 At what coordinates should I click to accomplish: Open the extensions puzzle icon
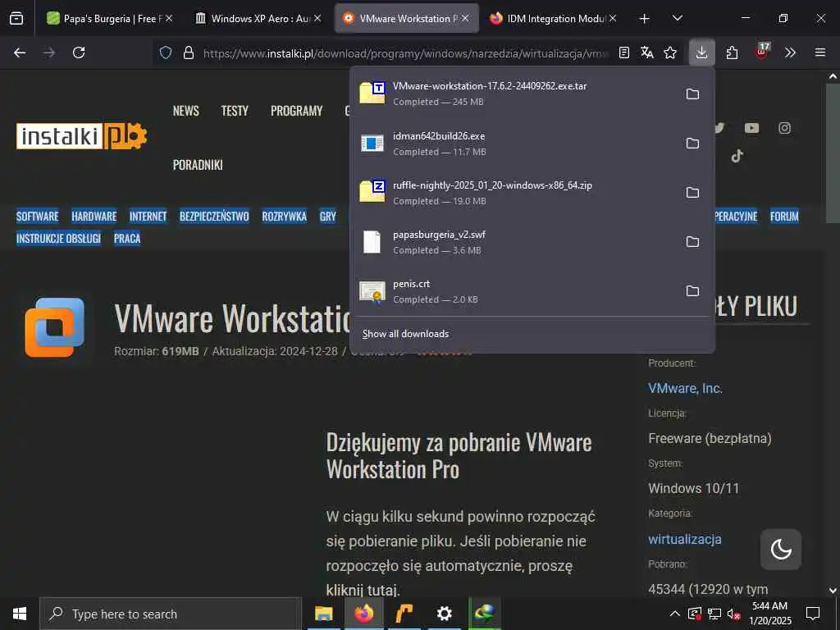coord(732,52)
